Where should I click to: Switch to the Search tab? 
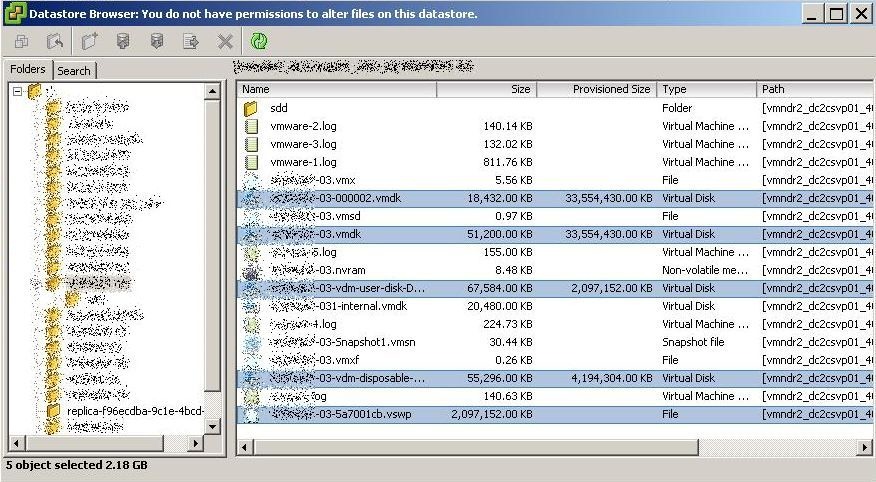[x=74, y=71]
